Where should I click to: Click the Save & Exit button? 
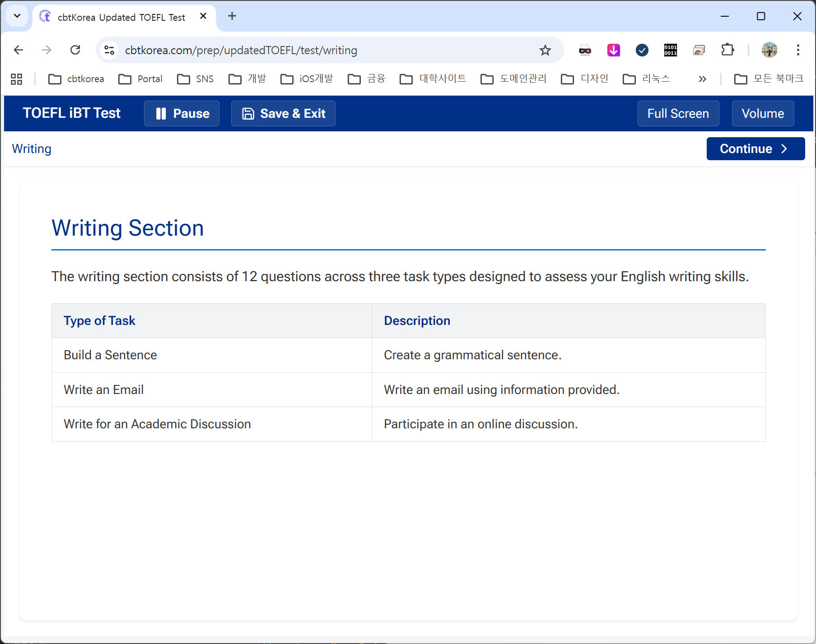tap(283, 113)
